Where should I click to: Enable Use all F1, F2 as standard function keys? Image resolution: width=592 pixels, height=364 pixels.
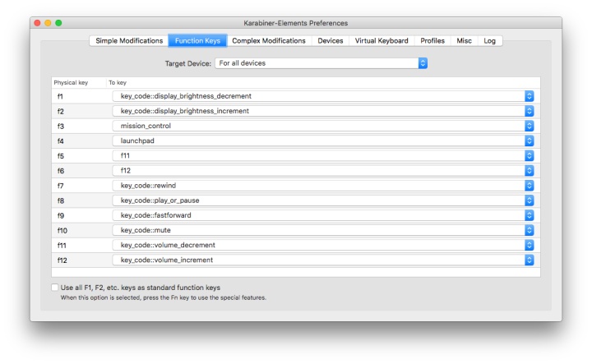[55, 288]
